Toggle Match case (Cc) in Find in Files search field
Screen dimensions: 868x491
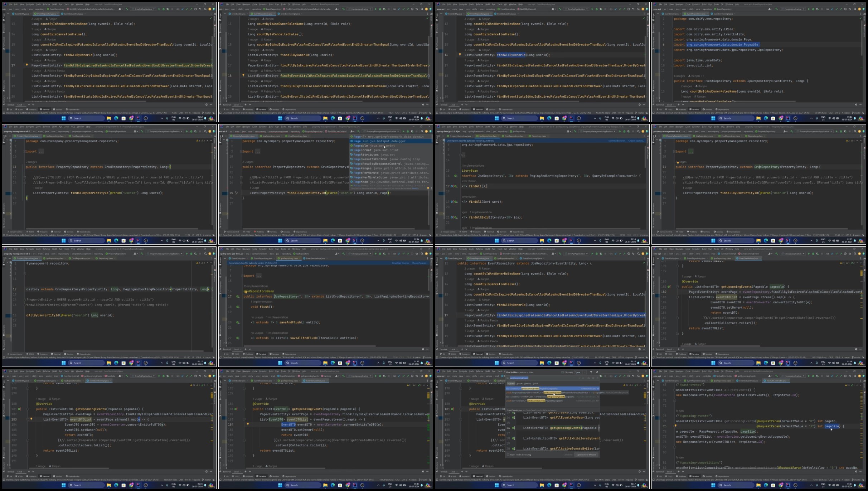coord(588,378)
